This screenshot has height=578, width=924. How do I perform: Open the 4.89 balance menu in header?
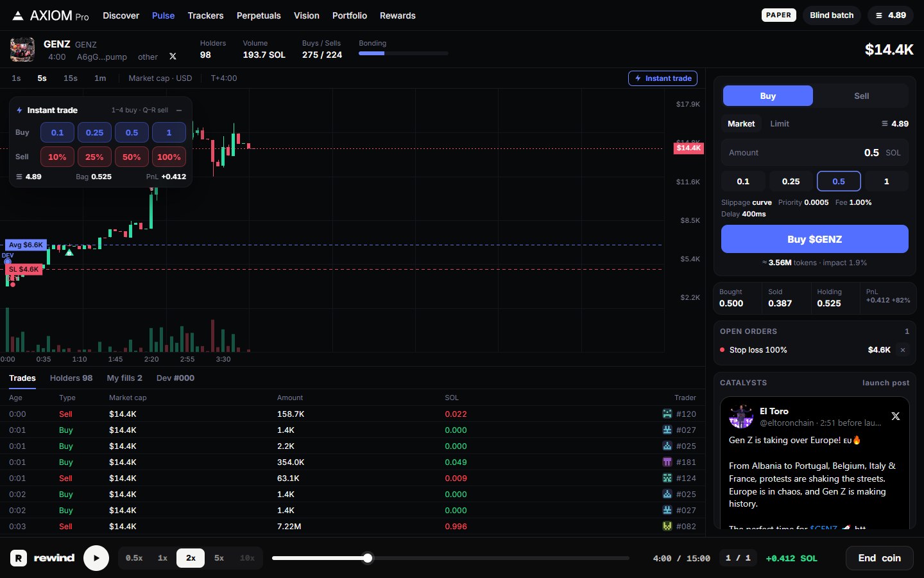pos(891,15)
